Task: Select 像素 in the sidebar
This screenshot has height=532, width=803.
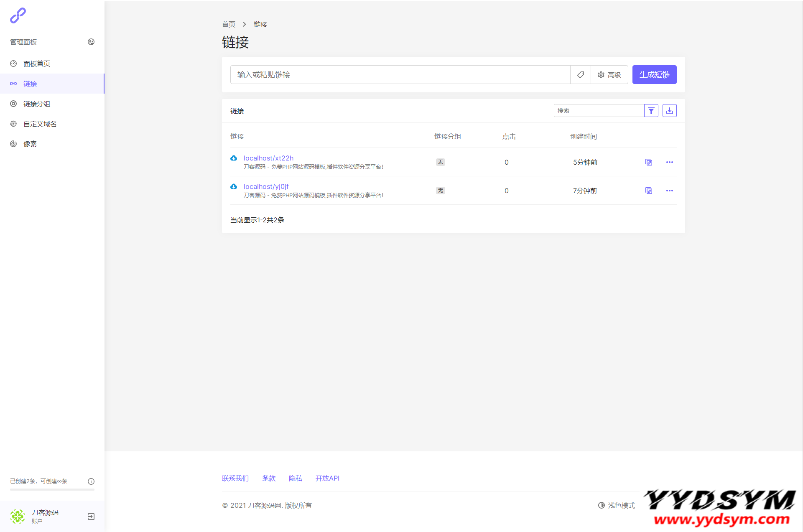Action: [30, 144]
